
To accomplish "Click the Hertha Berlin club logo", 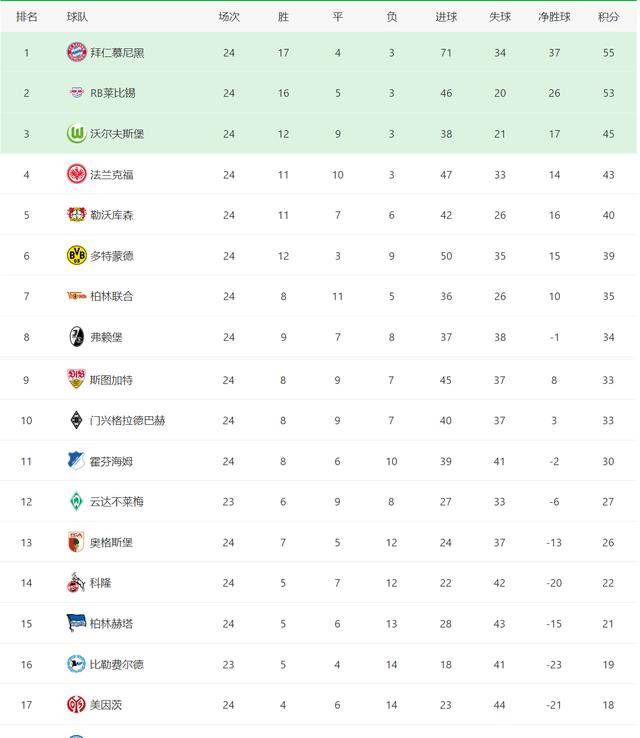I will coord(77,623).
